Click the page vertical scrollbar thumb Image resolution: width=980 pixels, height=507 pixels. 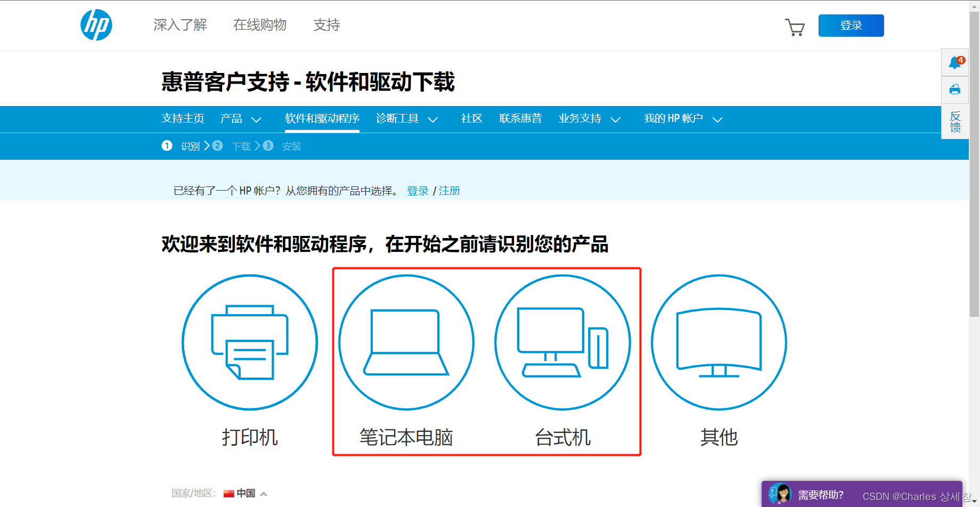point(974,164)
